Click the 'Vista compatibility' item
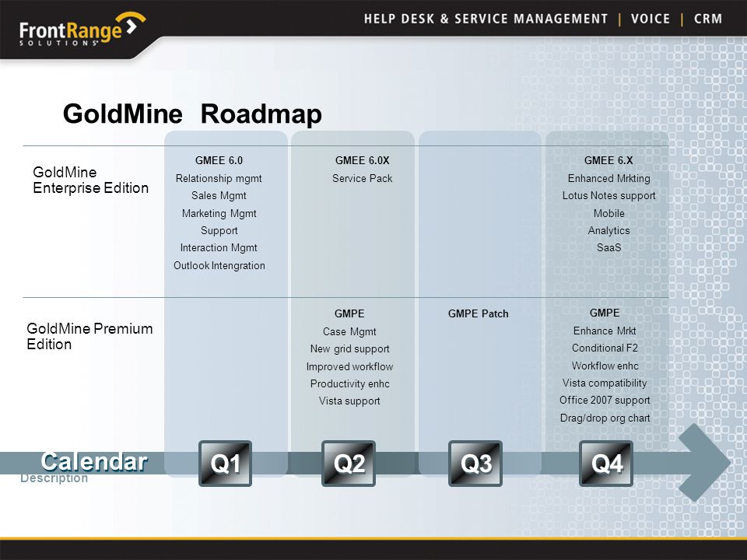The height and width of the screenshot is (560, 747). (x=605, y=383)
